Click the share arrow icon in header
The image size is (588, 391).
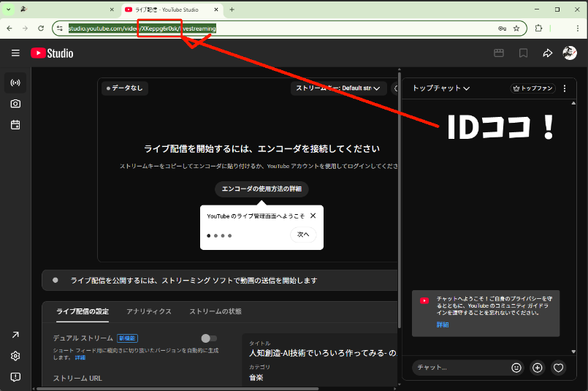(x=547, y=53)
